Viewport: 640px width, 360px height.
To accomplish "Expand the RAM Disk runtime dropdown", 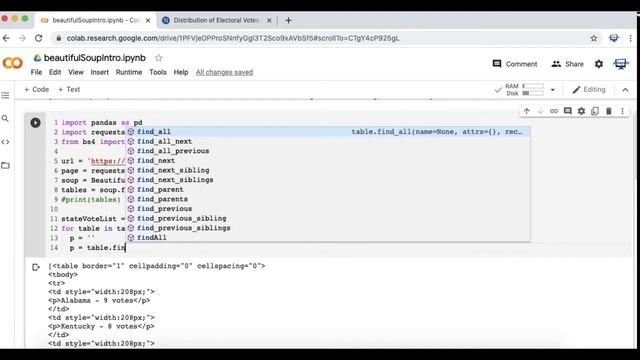I will 553,90.
